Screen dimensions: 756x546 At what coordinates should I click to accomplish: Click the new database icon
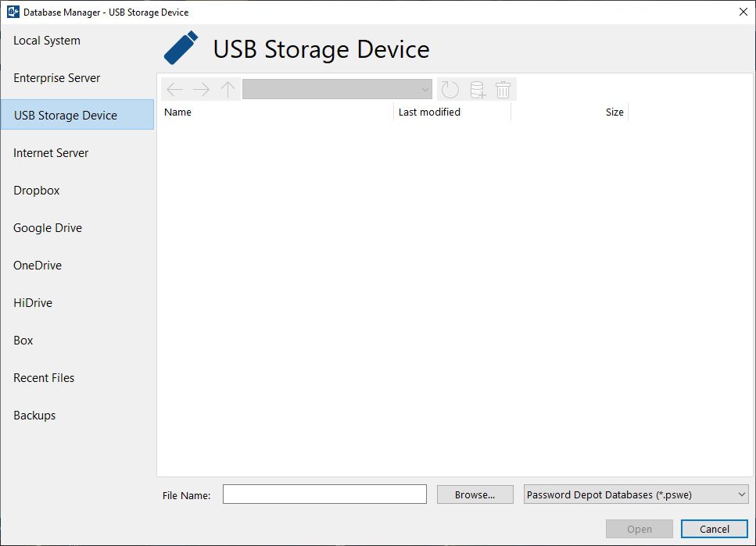[x=476, y=90]
